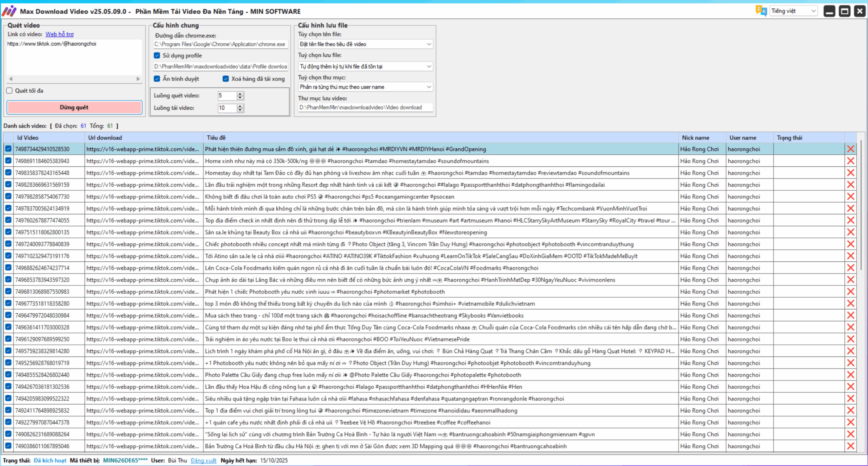The image size is (868, 466).
Task: Remove row 7490386011067895046 red X
Action: pyautogui.click(x=850, y=446)
